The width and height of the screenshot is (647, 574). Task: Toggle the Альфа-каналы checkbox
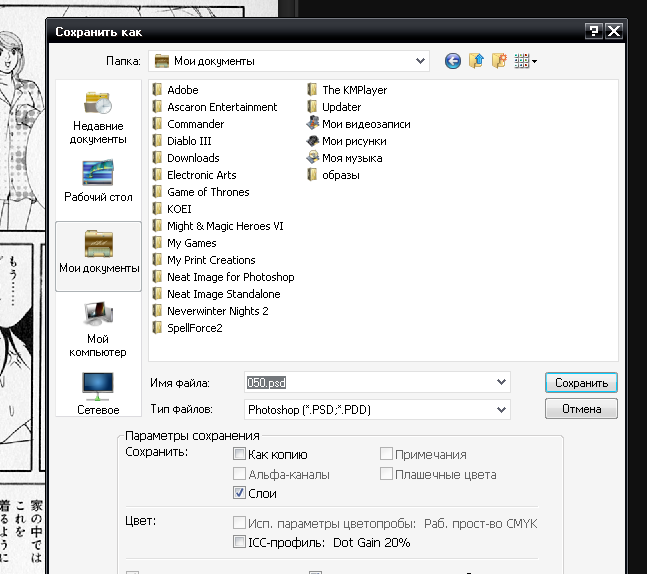click(x=239, y=474)
